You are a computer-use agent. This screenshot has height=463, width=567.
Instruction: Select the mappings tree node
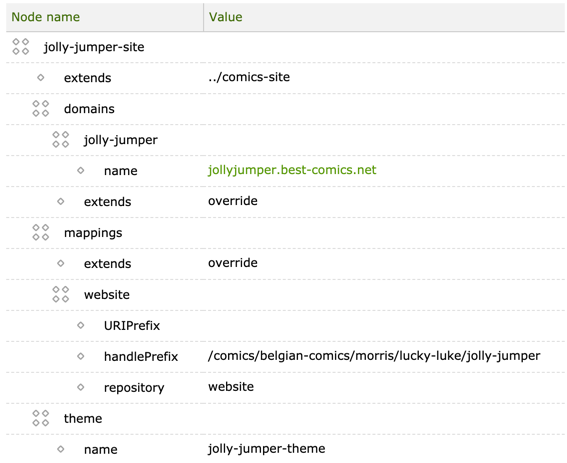(93, 233)
